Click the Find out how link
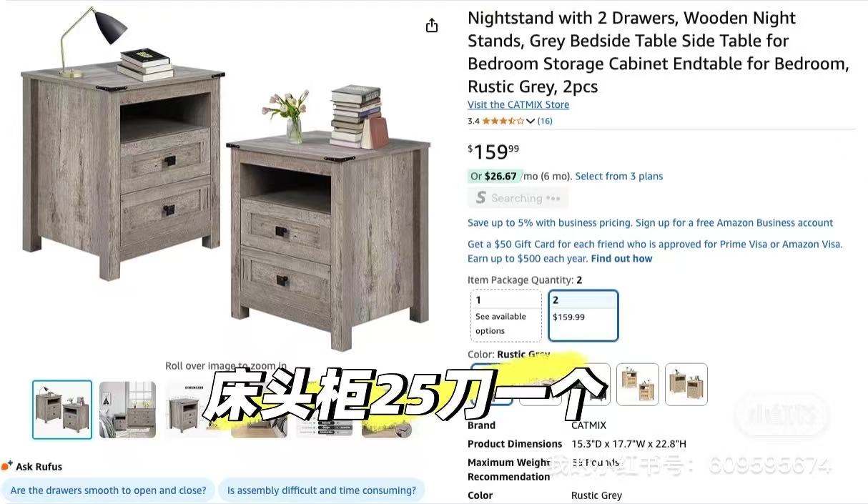 pos(621,258)
